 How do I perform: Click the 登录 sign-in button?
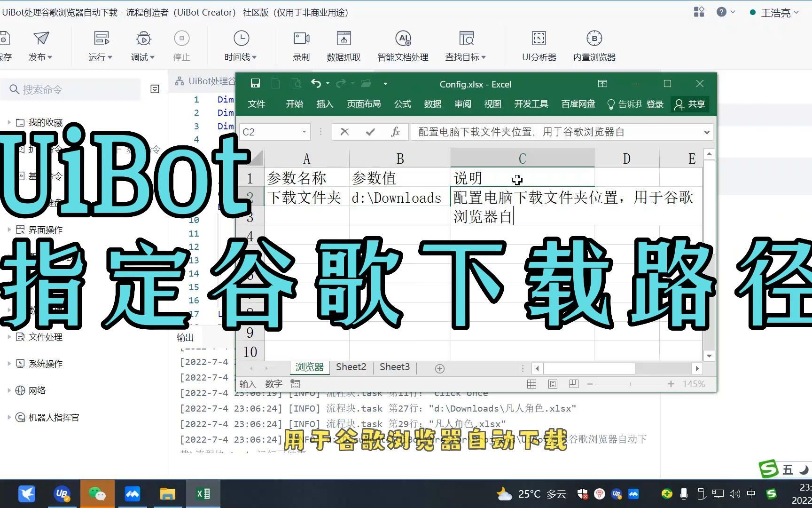(x=655, y=104)
